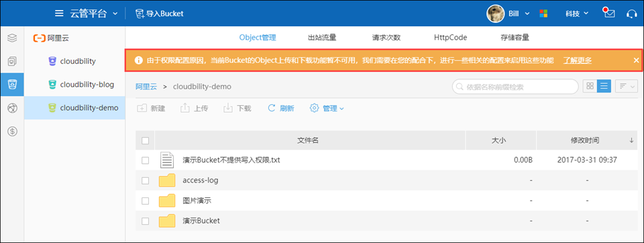Viewport: 644px width, 243px height.
Task: Select the bucket storage sidebar icon
Action: (12, 85)
